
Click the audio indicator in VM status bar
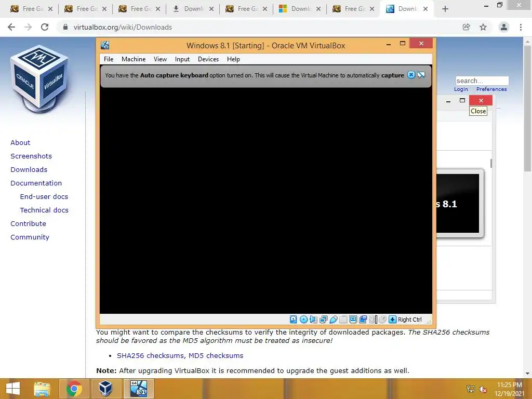[x=313, y=320]
